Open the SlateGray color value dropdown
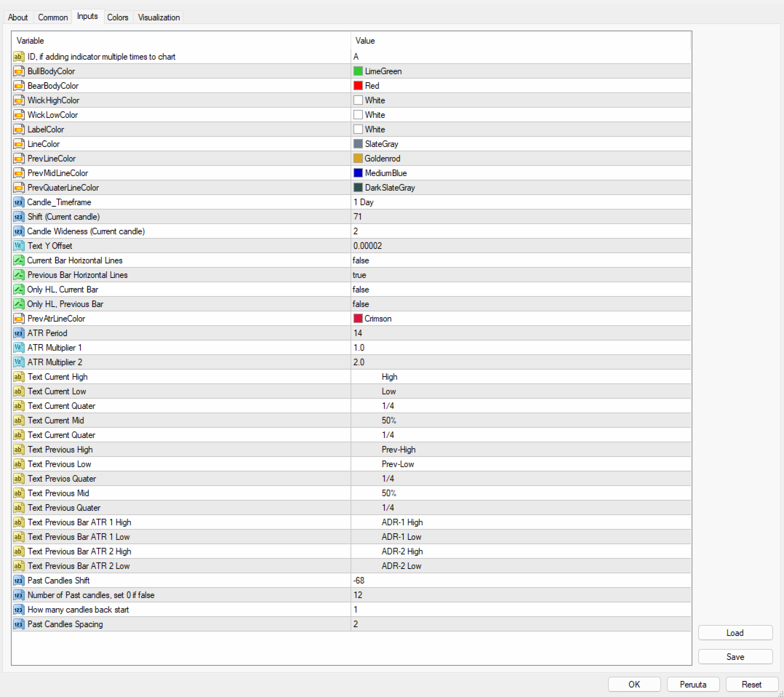This screenshot has width=784, height=697. pyautogui.click(x=521, y=143)
